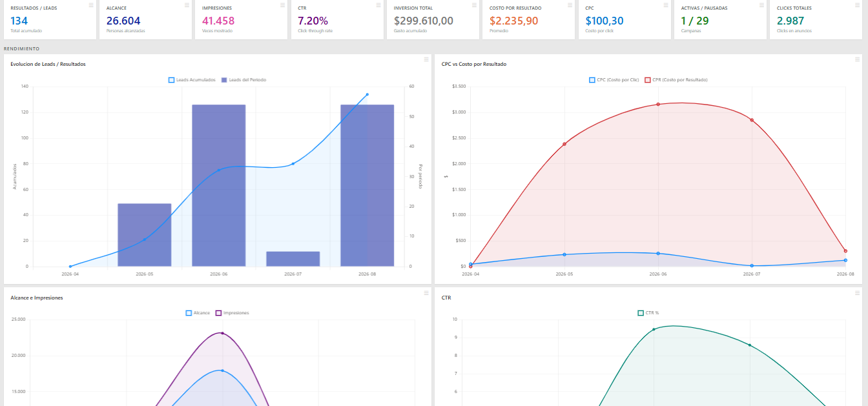The image size is (868, 406).
Task: Select the CPR data point at 2026-06
Action: click(x=658, y=104)
